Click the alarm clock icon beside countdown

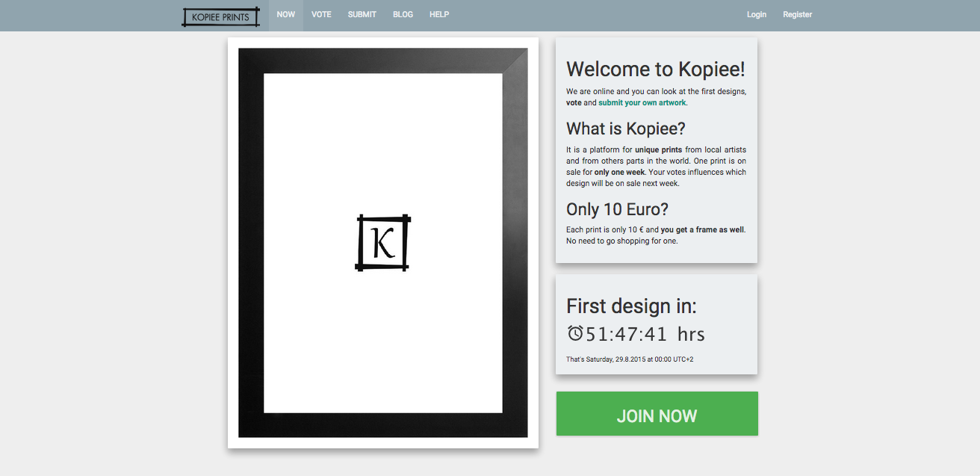click(x=575, y=333)
